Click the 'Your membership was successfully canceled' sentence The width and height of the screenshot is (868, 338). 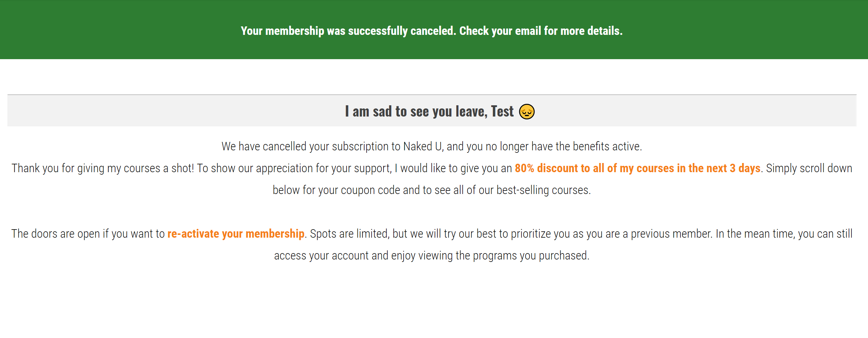[348, 31]
